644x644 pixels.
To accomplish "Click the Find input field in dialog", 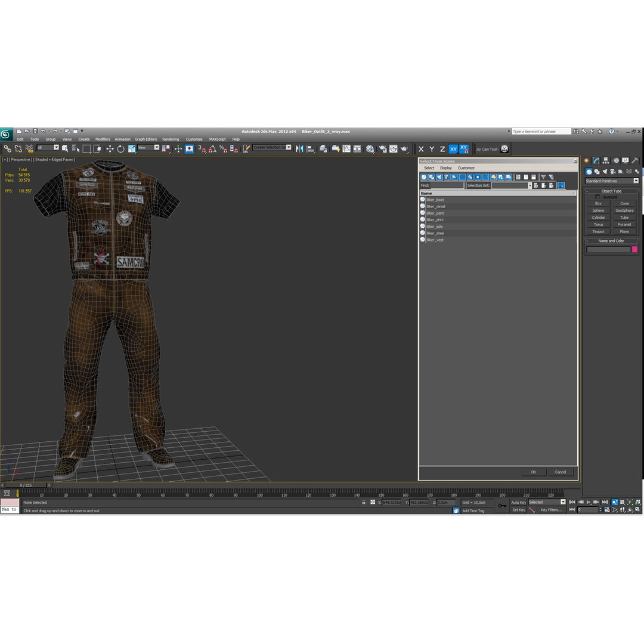I will coord(447,185).
